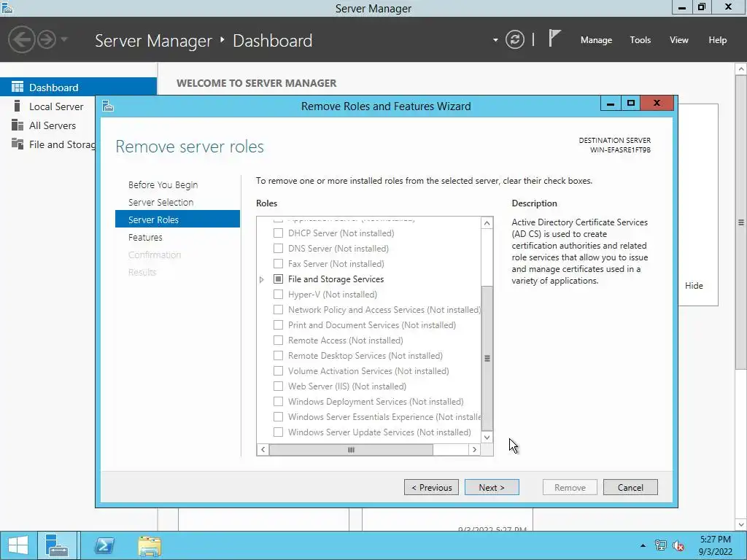Click the muted volume tray icon
The image size is (747, 560).
678,545
